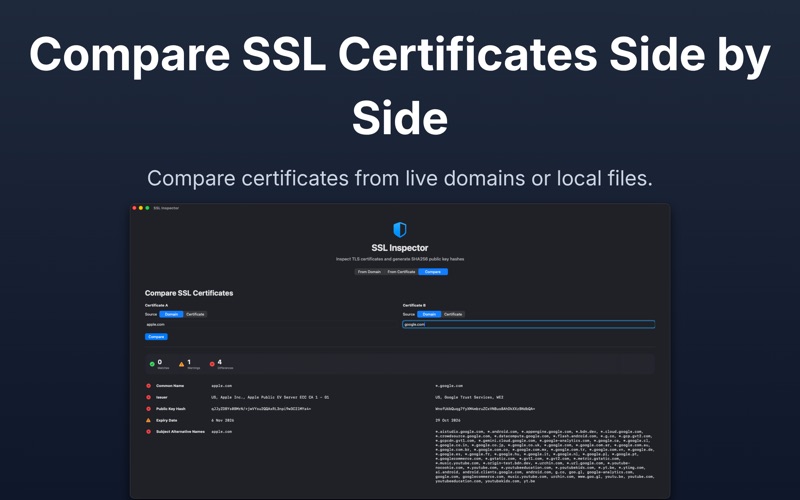This screenshot has height=500, width=800.
Task: Click the red mismatch icon beside Common Name
Action: 148,386
